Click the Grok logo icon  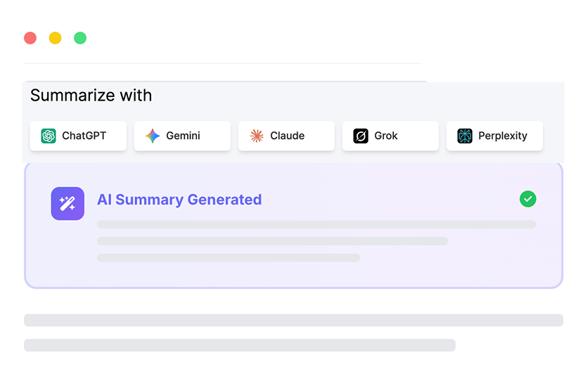pos(361,136)
